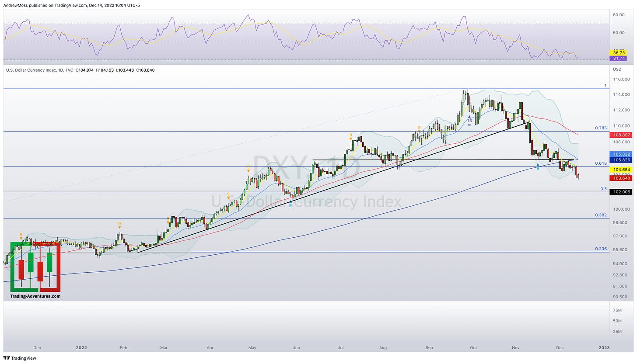The height and width of the screenshot is (364, 637).
Task: Click the 2022 label on time axis
Action: [x=81, y=348]
